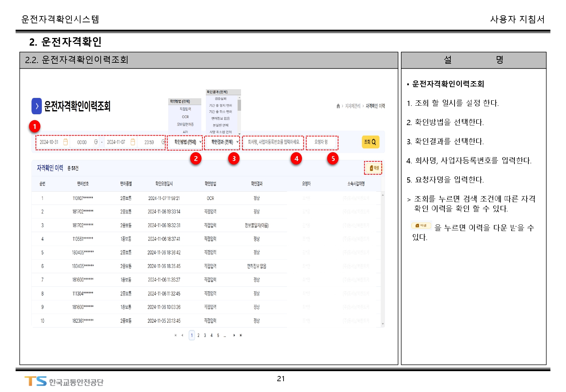Jump to the last page arrow

[241, 335]
